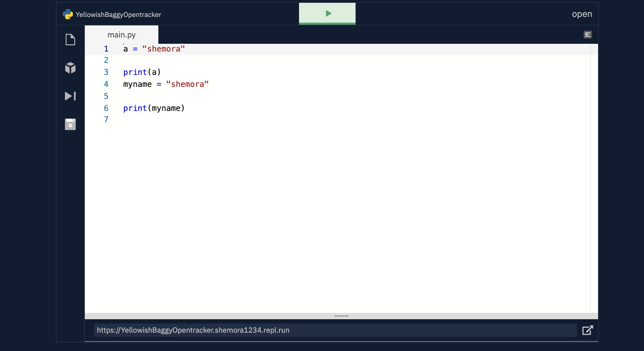
Task: Click the print(a) statement
Action: pyautogui.click(x=142, y=72)
